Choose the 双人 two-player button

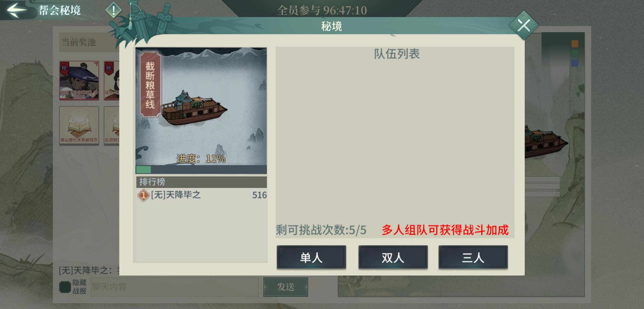393,257
